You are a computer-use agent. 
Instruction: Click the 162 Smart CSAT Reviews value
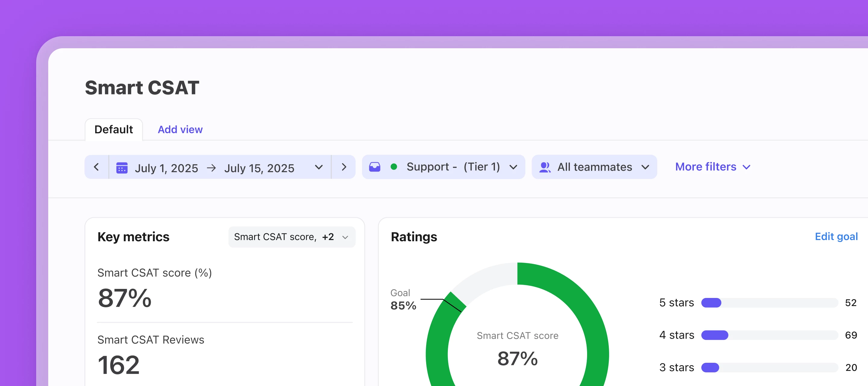click(119, 365)
